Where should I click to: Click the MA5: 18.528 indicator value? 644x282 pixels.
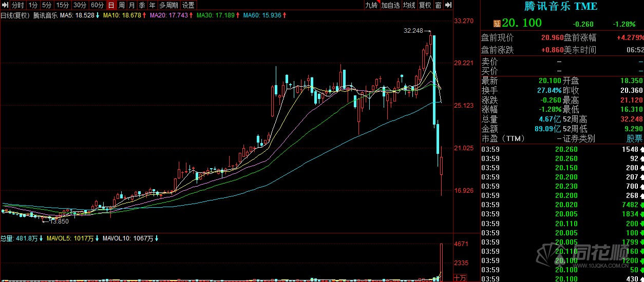point(78,15)
